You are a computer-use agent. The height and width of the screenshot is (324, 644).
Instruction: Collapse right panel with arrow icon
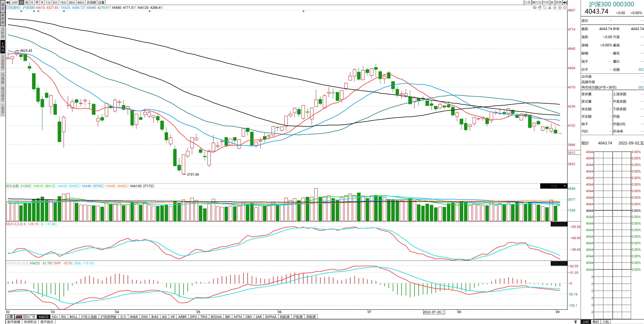tap(565, 3)
